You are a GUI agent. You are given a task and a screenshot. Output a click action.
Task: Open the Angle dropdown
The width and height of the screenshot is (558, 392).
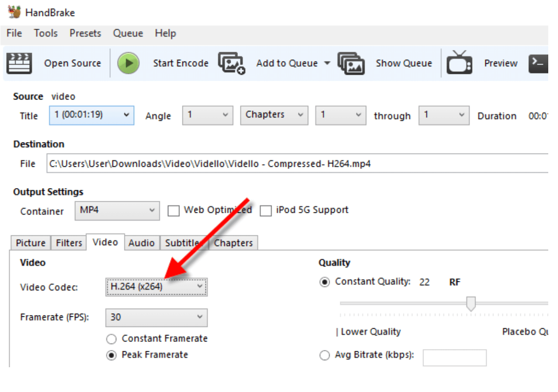click(208, 115)
